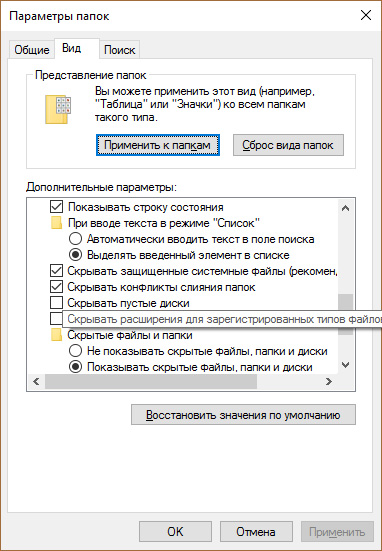
Task: Select Выделять введенный элемент в списке
Action: click(76, 255)
